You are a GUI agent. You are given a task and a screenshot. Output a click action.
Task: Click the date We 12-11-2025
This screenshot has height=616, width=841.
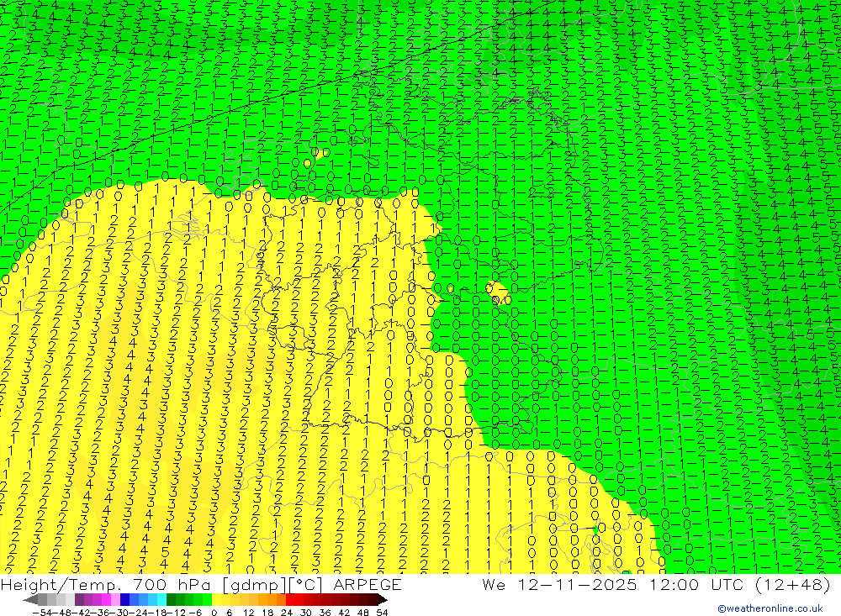[559, 585]
